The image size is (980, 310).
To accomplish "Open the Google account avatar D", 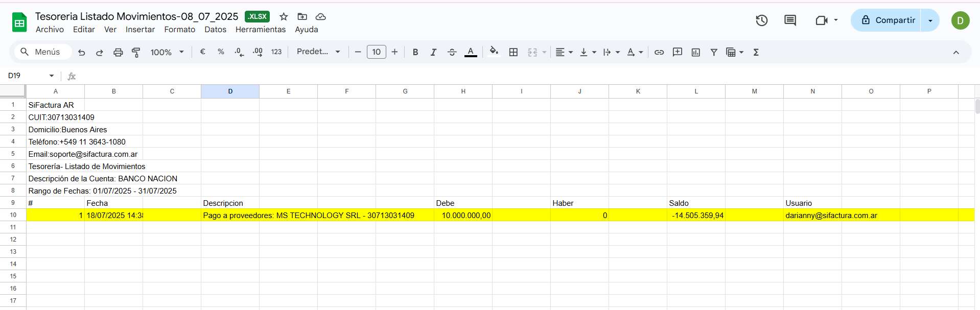I will click(x=961, y=20).
